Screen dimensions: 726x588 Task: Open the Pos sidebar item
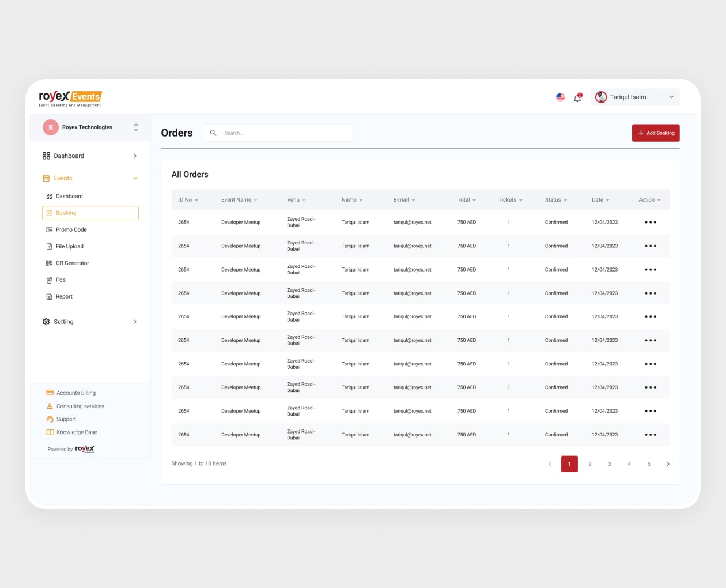[x=60, y=280]
